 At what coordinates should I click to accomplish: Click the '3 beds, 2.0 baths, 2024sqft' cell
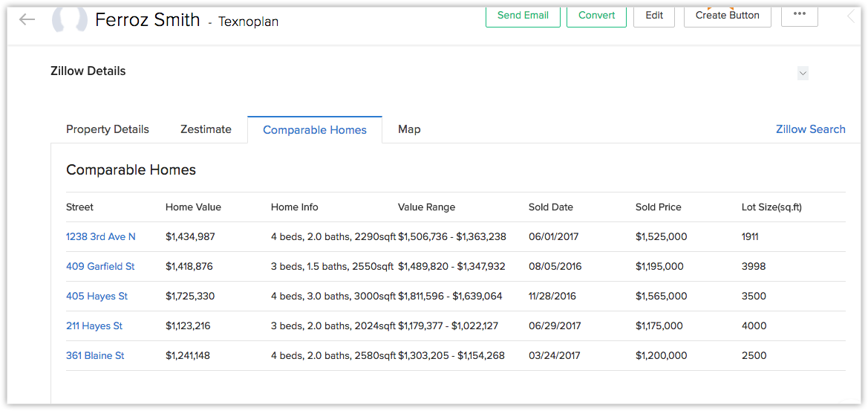coord(333,326)
